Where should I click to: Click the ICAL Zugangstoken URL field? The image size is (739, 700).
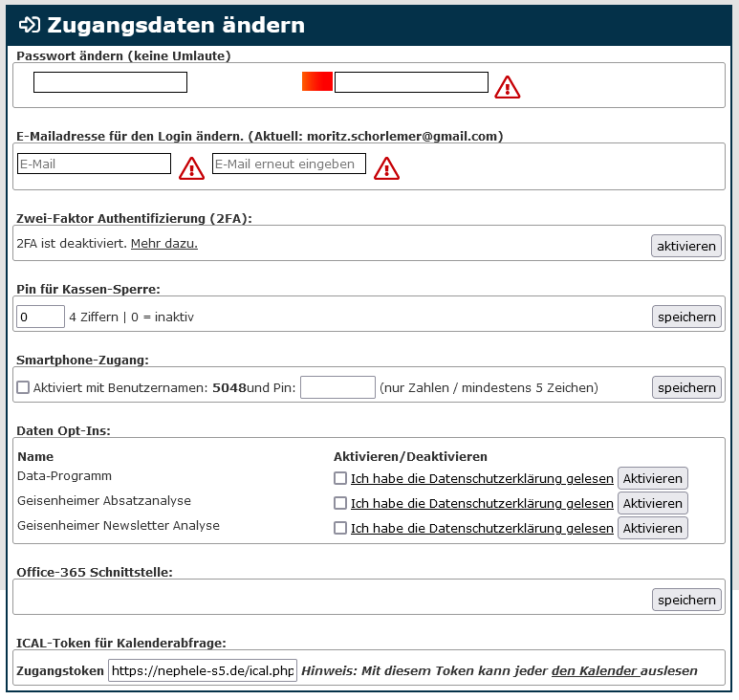tap(203, 671)
